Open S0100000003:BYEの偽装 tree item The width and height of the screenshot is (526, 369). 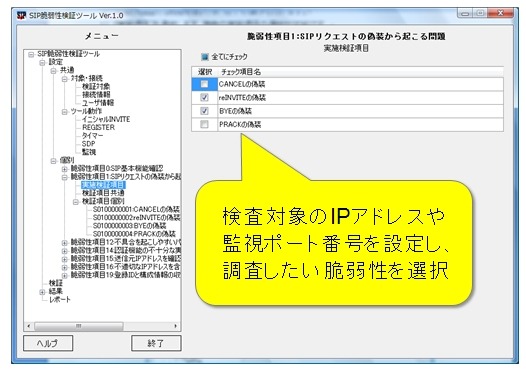pyautogui.click(x=129, y=226)
